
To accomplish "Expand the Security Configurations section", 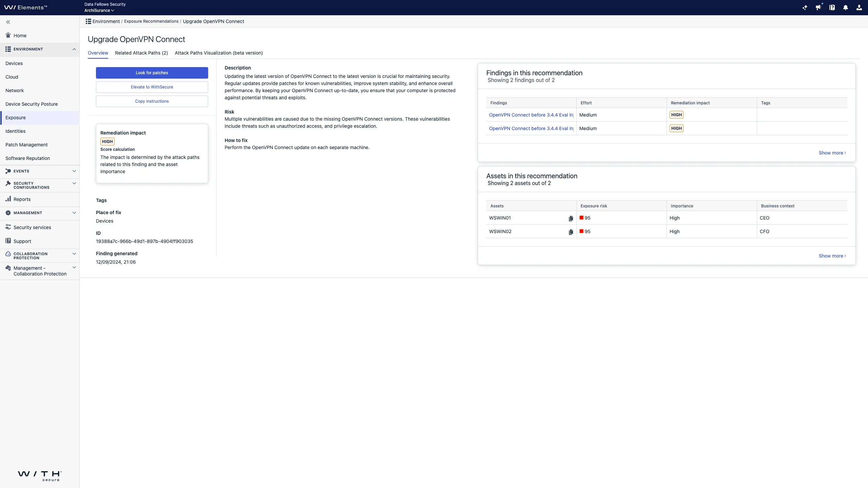I will pos(74,183).
